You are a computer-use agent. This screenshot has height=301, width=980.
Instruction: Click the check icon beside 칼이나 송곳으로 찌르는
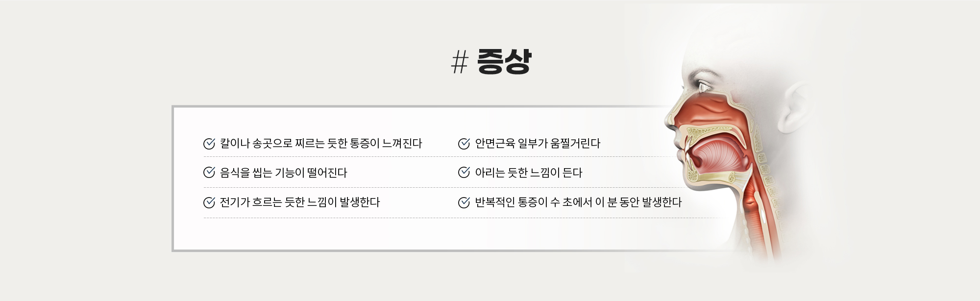point(209,144)
